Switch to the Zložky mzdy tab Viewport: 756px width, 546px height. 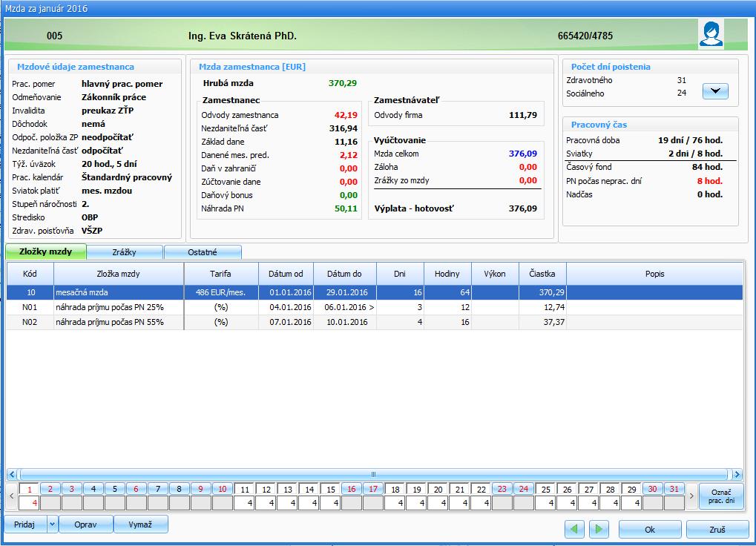click(x=46, y=251)
